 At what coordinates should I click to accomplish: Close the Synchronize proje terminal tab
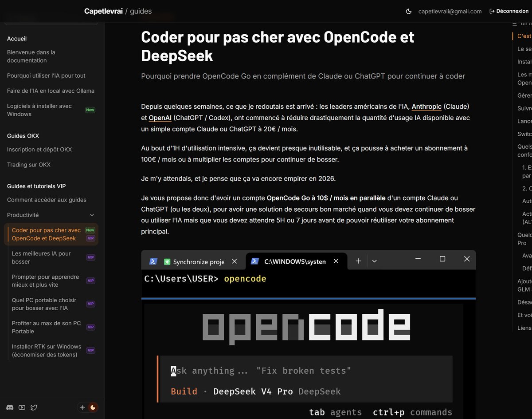235,261
